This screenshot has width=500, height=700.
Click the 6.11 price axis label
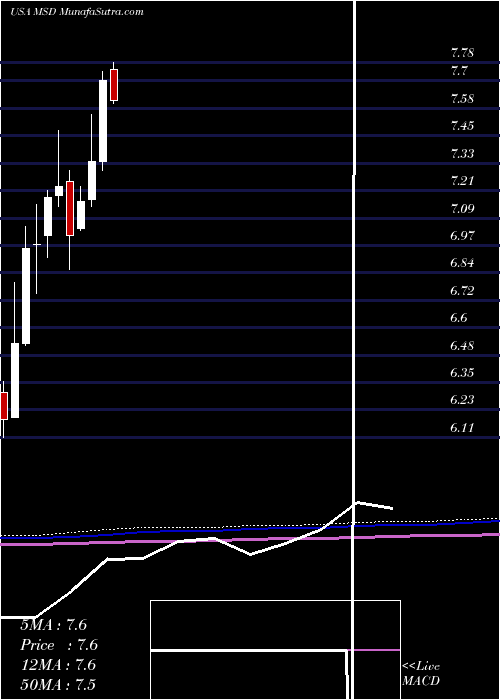pyautogui.click(x=462, y=428)
